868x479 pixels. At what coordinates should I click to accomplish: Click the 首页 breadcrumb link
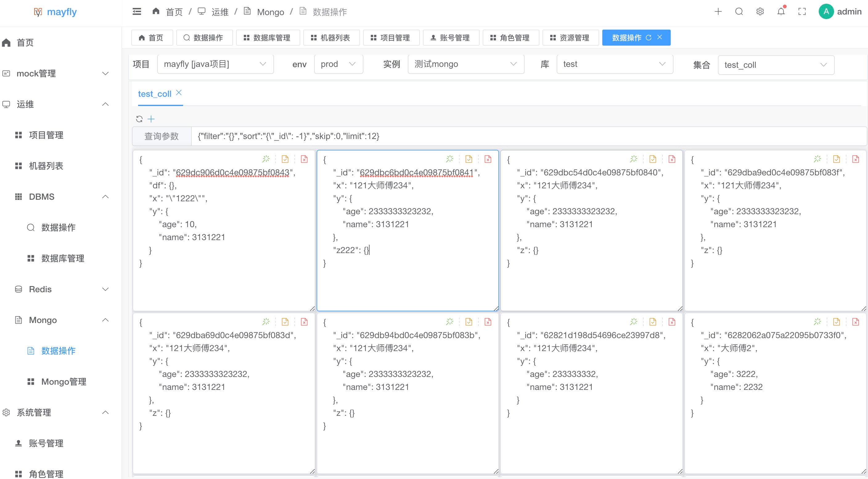174,12
